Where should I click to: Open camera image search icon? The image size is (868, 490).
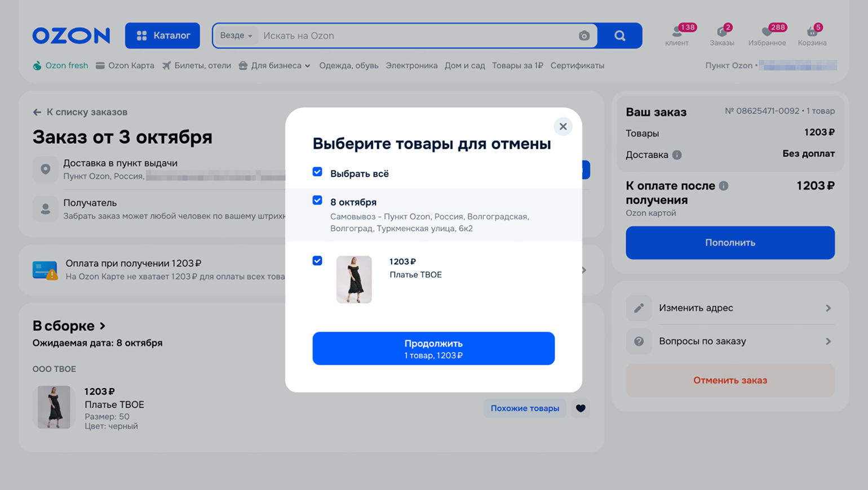click(x=584, y=35)
